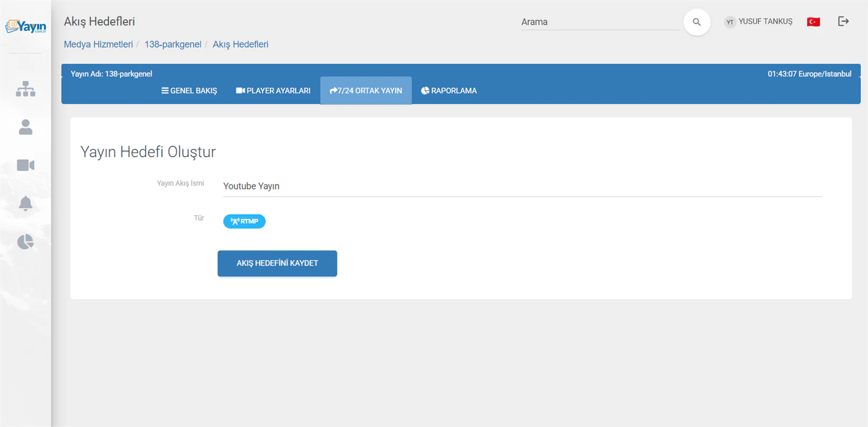Click the search magnifier button
This screenshot has height=427, width=868.
point(697,22)
